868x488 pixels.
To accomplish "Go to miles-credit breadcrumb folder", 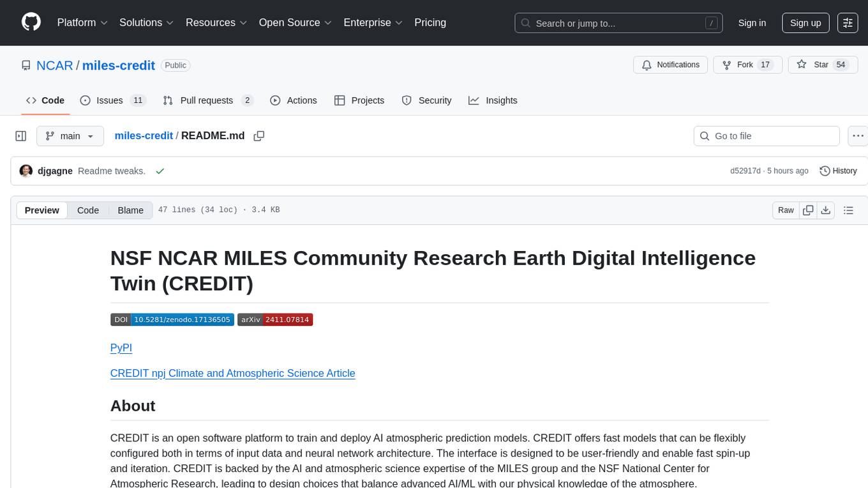I will (144, 136).
